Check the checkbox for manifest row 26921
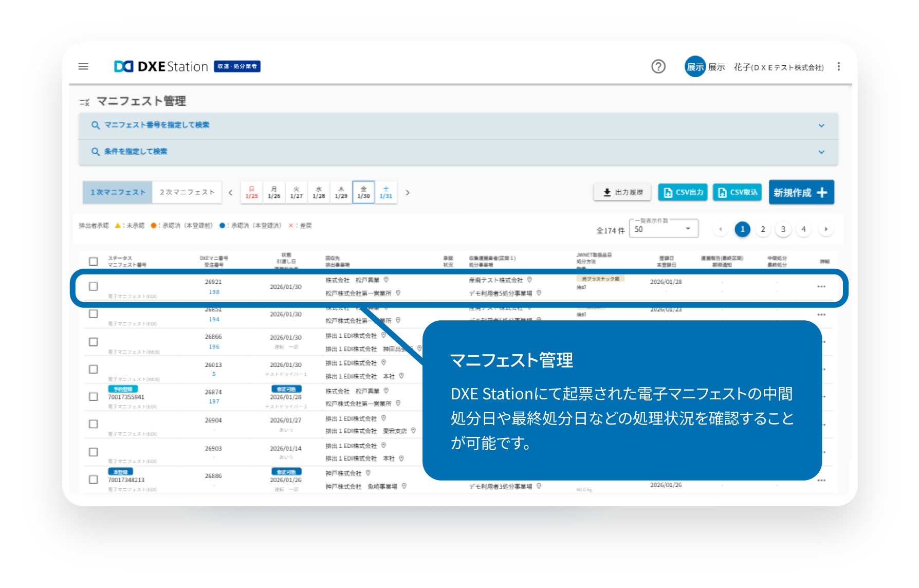Screen dimensions: 919x588 coord(93,286)
